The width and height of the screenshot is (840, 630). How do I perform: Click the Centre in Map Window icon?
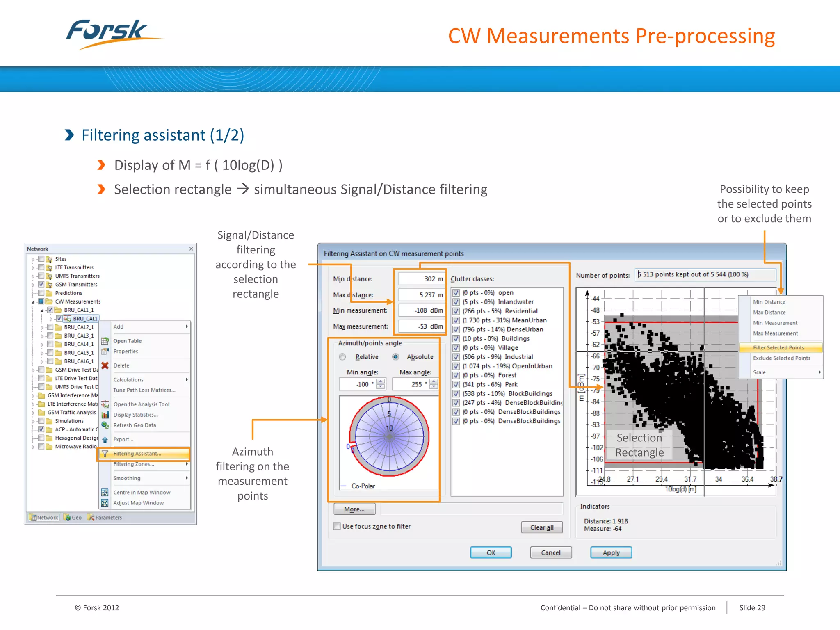click(105, 493)
